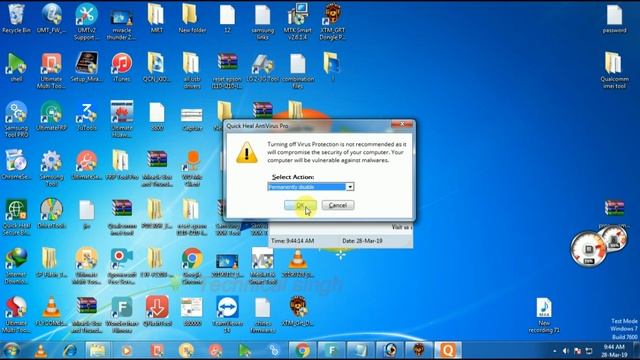The image size is (640, 360).
Task: Switch to Filmora in the taskbar
Action: coord(331,350)
